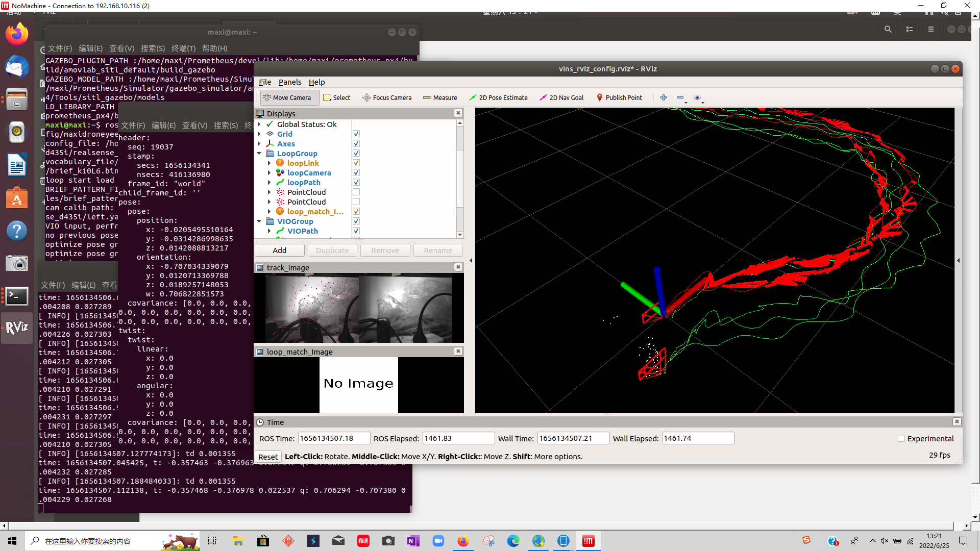Enable the Experimental checkbox

[x=901, y=439]
